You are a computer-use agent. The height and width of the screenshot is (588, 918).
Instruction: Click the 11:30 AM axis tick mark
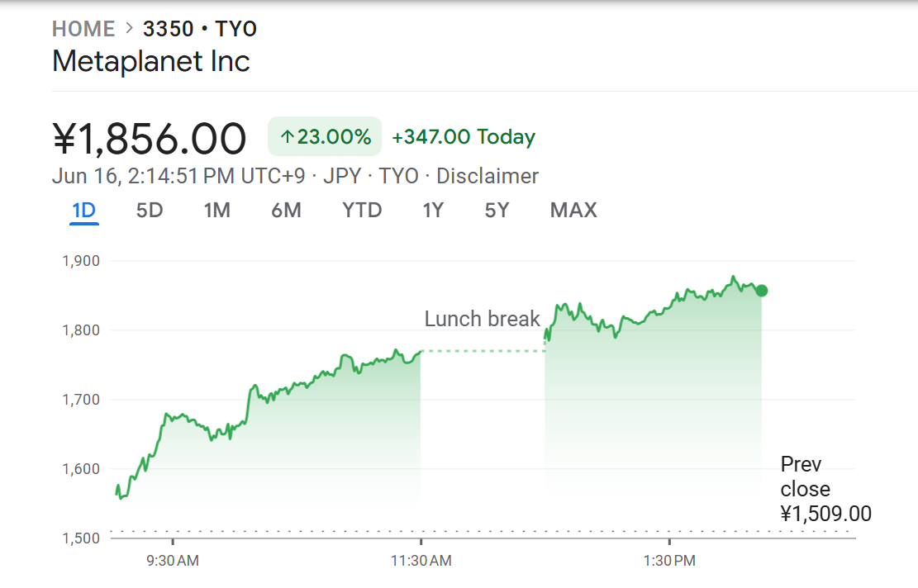(x=421, y=541)
